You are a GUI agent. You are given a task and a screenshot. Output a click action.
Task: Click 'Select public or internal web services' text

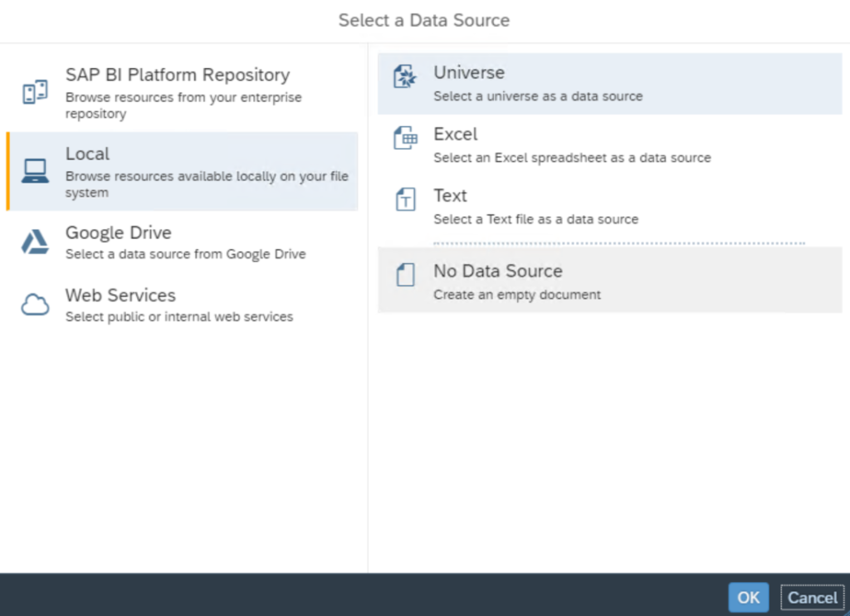tap(179, 316)
